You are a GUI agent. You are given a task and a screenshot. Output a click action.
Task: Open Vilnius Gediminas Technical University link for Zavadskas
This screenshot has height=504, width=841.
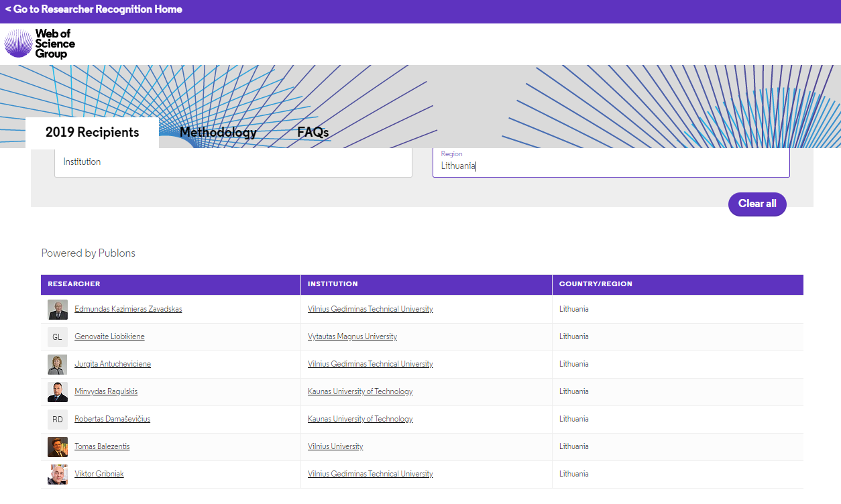click(370, 309)
